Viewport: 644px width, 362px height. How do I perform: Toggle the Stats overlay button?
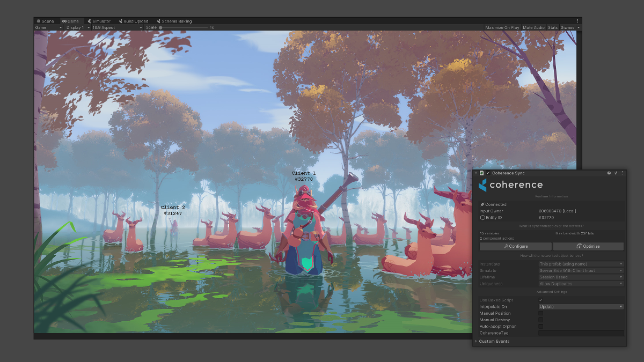tap(553, 27)
